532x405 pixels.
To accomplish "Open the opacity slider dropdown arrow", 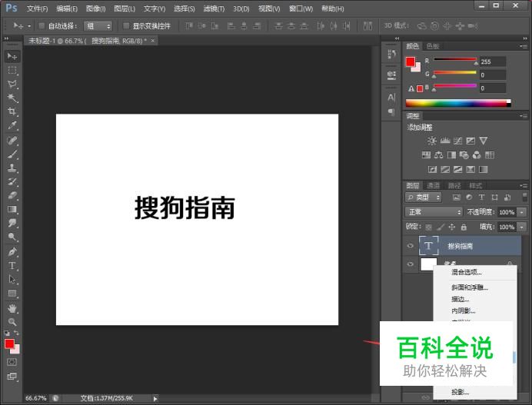I will [521, 212].
